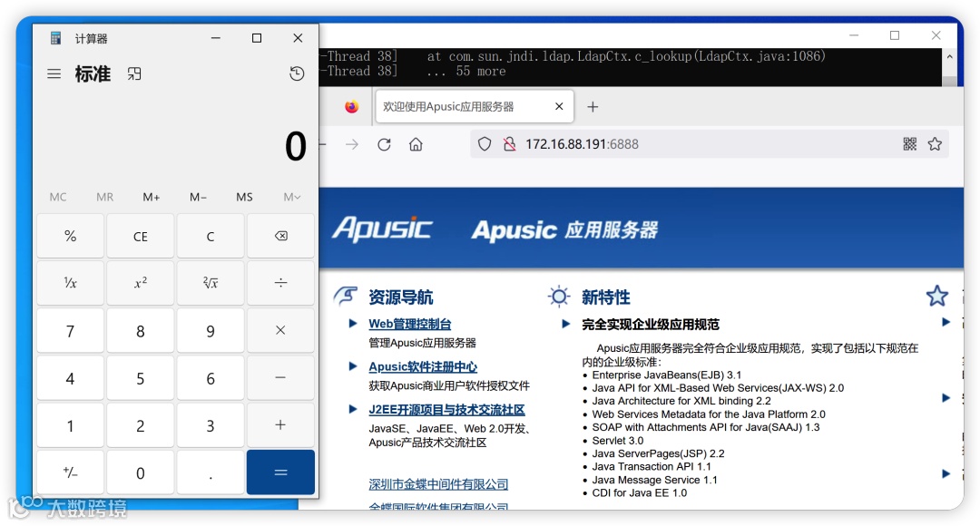Open the calculator hamburger navigation menu
The image size is (980, 526).
click(54, 73)
